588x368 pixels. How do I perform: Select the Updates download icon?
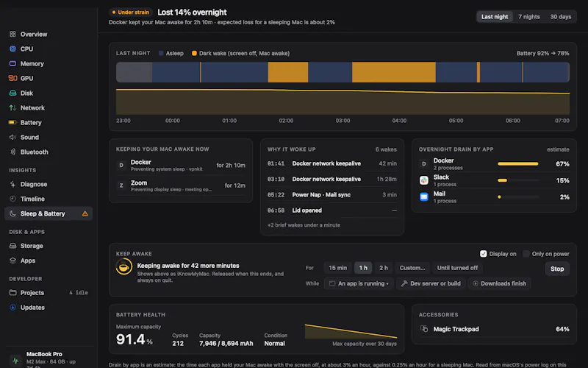point(12,307)
